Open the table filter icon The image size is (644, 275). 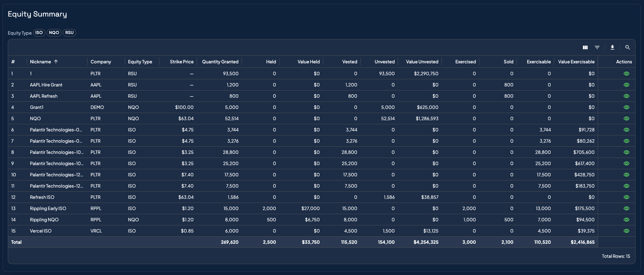[x=597, y=47]
